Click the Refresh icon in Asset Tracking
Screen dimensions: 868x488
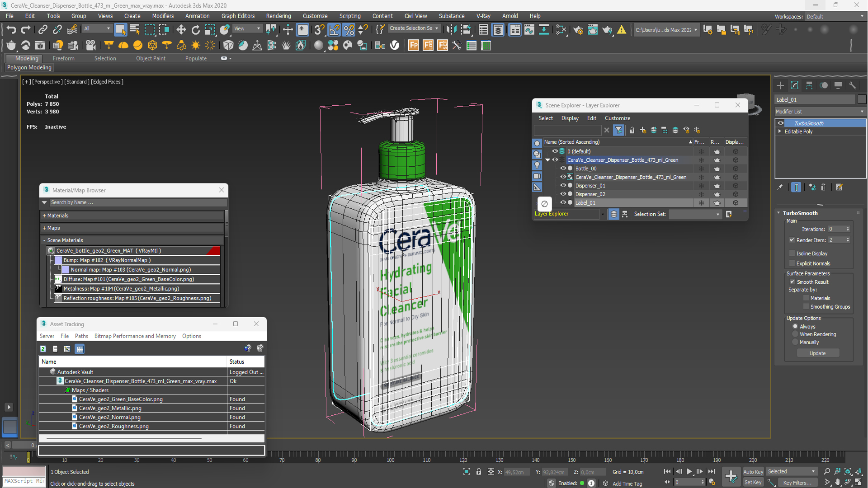coord(43,349)
